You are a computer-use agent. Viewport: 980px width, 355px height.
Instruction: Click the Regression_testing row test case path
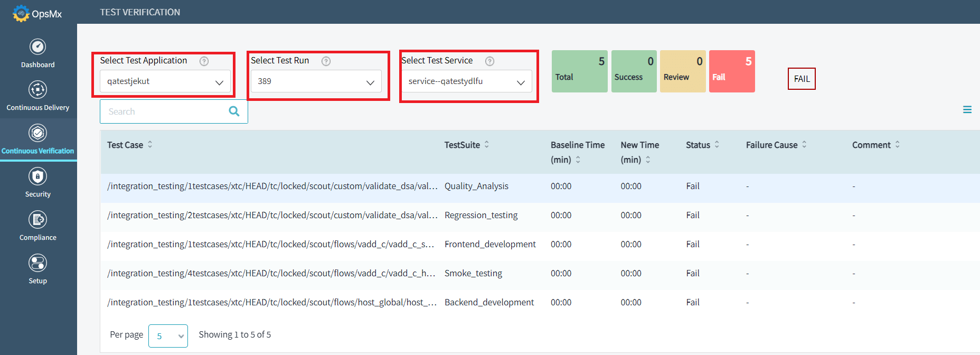[272, 215]
